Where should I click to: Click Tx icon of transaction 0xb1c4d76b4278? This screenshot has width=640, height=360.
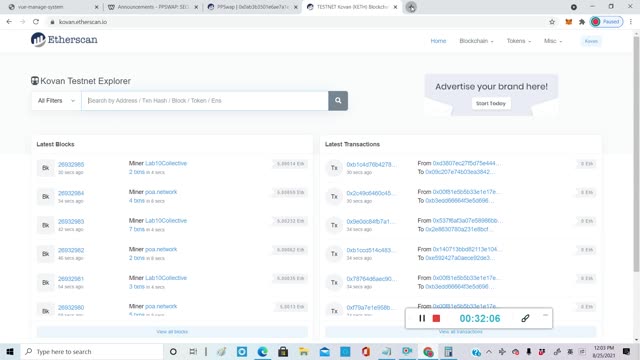[x=334, y=168]
